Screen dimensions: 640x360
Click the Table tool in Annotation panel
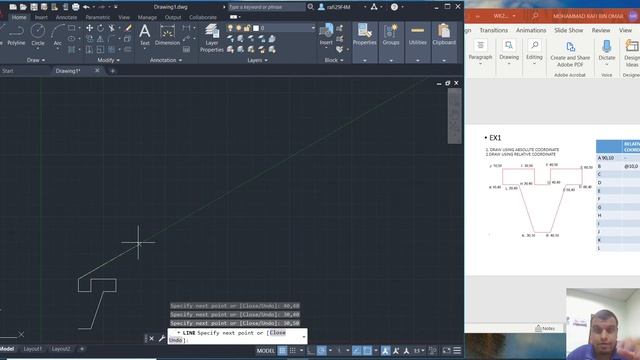click(187, 49)
